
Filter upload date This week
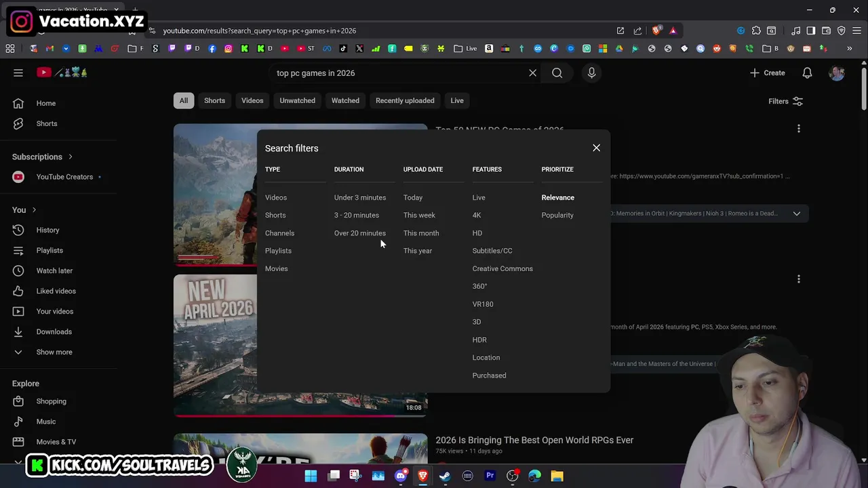[419, 215]
